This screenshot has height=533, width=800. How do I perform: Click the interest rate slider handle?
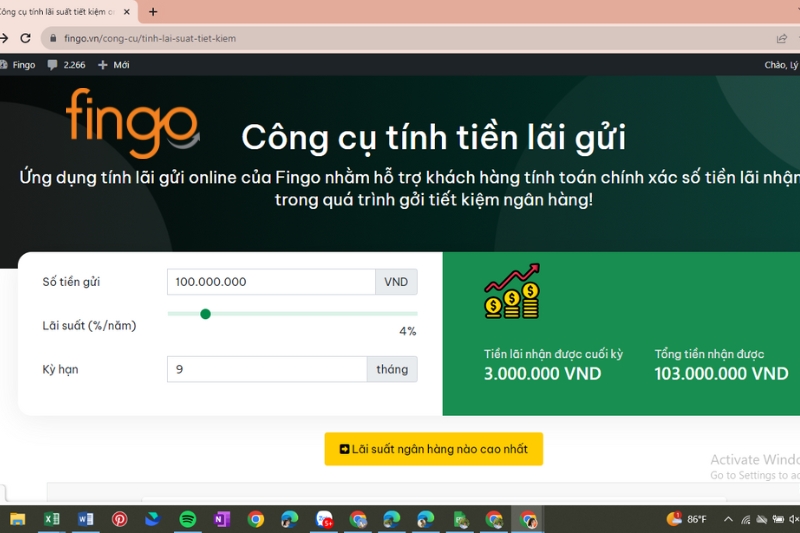pos(206,314)
